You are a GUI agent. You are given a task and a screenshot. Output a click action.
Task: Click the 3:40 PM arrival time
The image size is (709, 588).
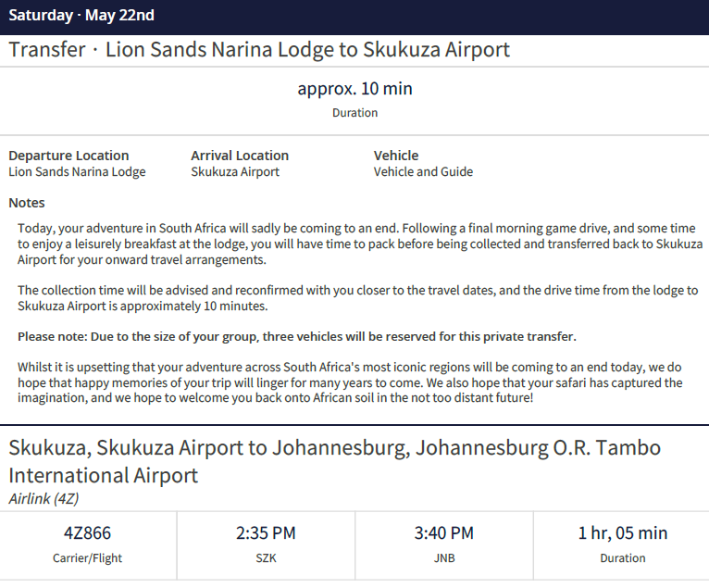coord(443,533)
